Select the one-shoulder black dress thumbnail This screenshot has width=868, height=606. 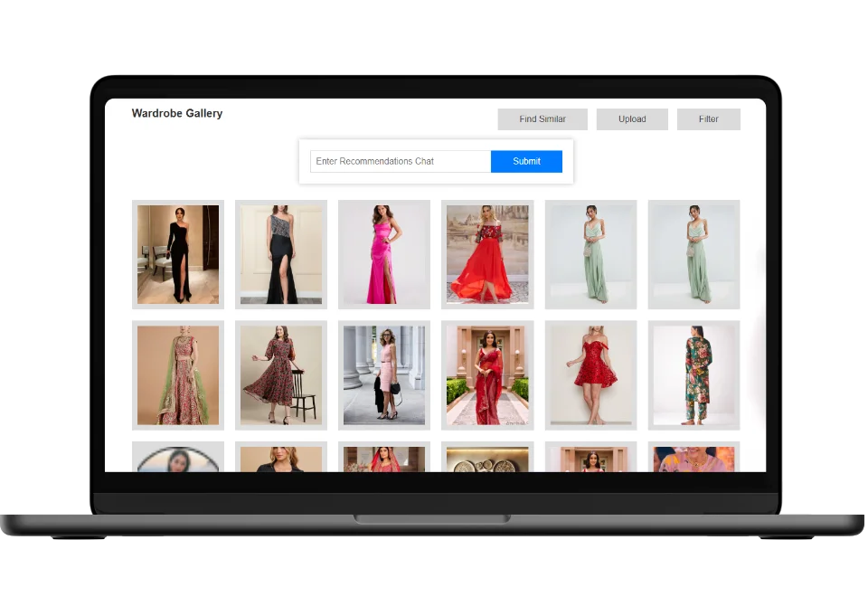pos(280,253)
